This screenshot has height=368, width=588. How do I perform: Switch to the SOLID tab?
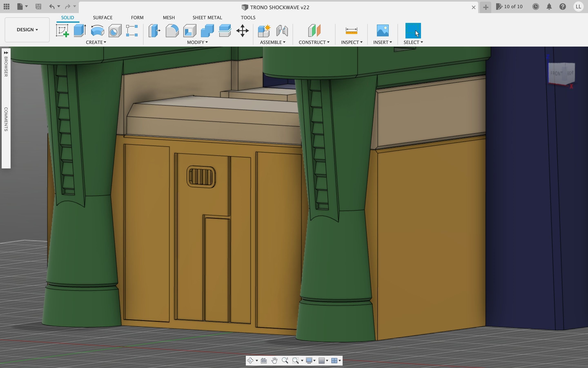pyautogui.click(x=68, y=18)
